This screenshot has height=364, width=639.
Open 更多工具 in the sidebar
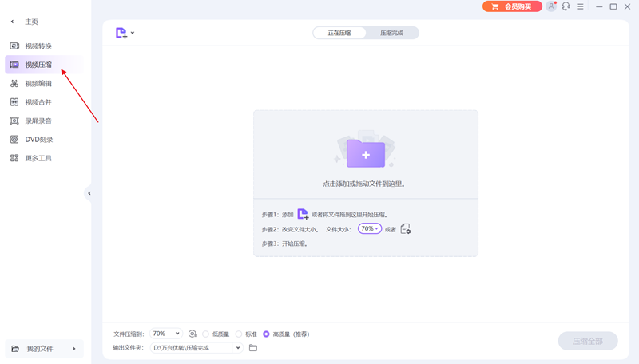44,158
